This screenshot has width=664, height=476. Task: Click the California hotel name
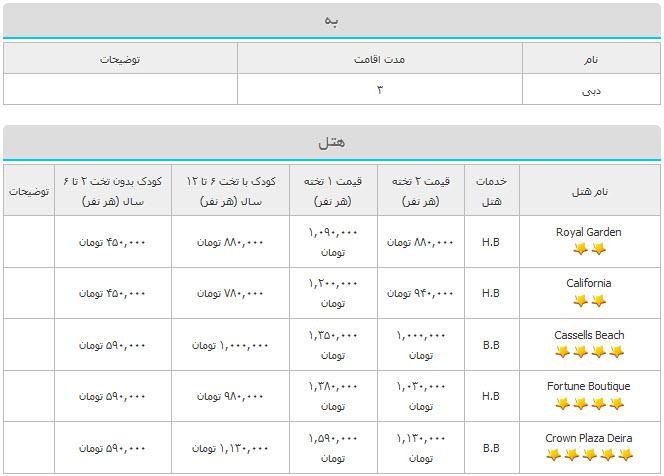pos(589,283)
